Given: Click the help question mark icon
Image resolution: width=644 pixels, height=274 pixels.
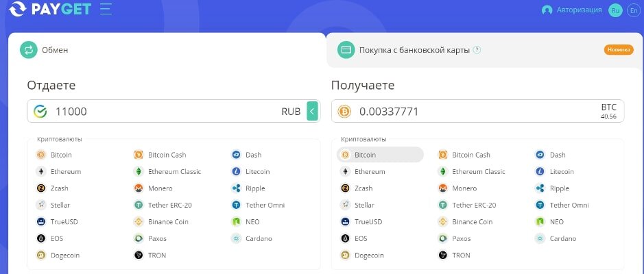Looking at the screenshot, I should 477,50.
